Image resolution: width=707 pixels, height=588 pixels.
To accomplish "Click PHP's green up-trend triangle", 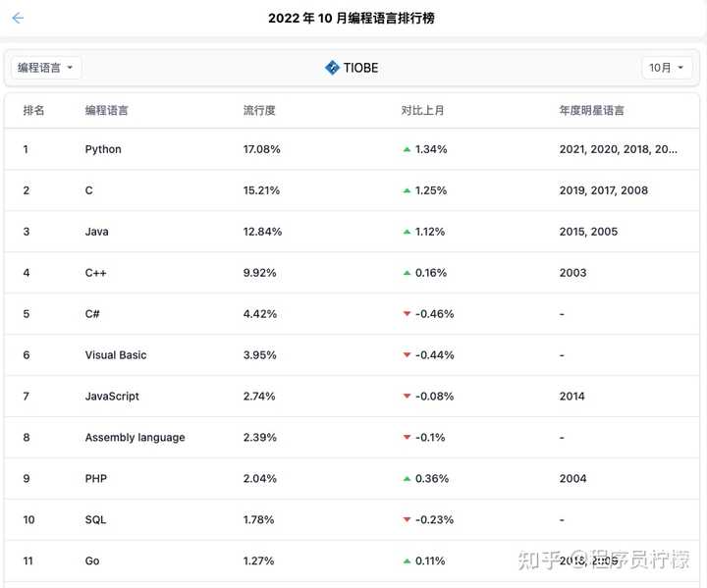I will pos(407,479).
